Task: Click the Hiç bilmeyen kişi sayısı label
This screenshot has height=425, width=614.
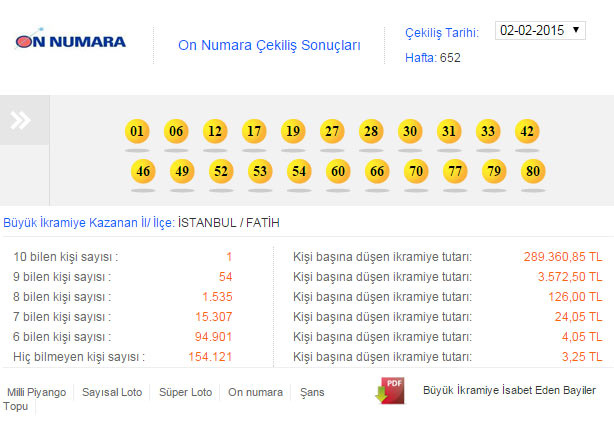Action: click(79, 357)
